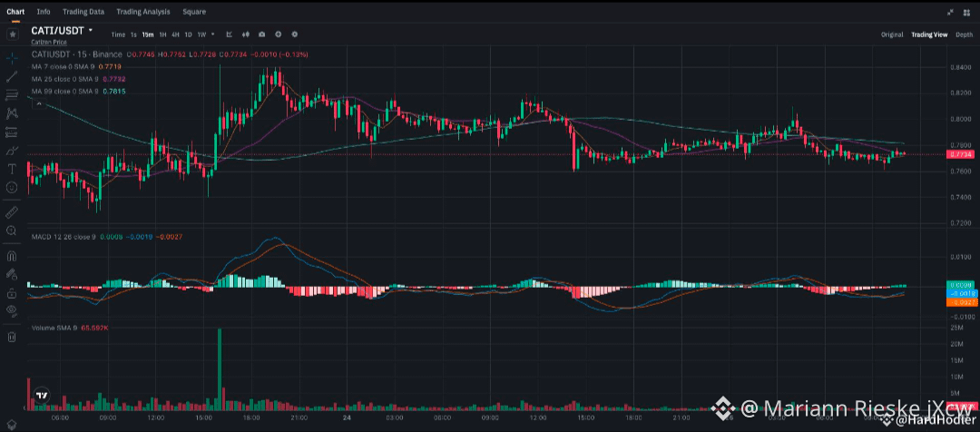
Task: Toggle magnet mode for drawings
Action: [12, 256]
